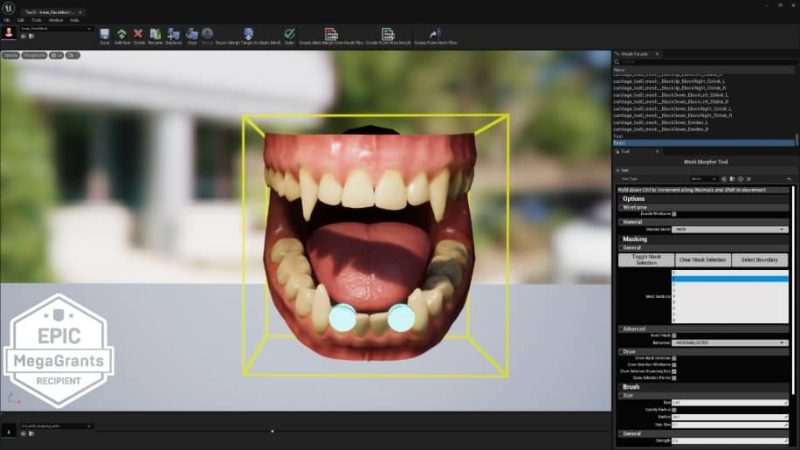
Task: Click the green checkmark Bake icon
Action: 289,34
